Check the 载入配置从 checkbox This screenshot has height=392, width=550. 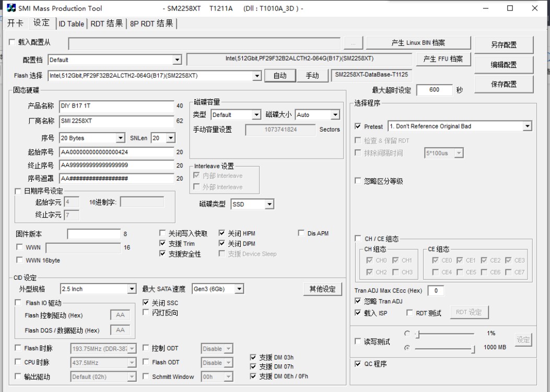coord(13,42)
